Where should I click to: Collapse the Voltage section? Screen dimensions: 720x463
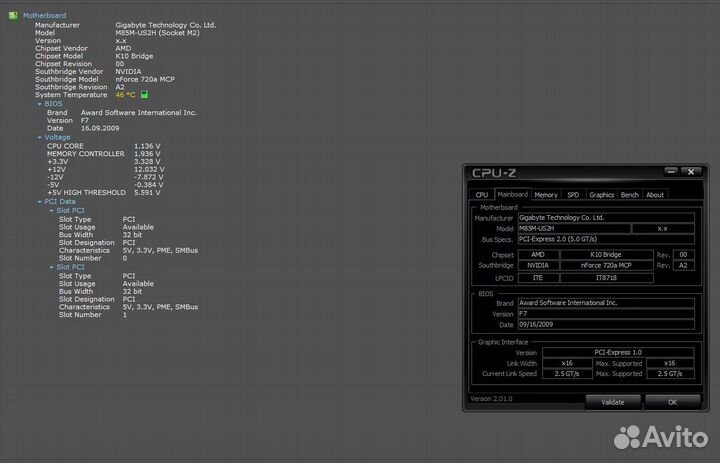pos(40,137)
